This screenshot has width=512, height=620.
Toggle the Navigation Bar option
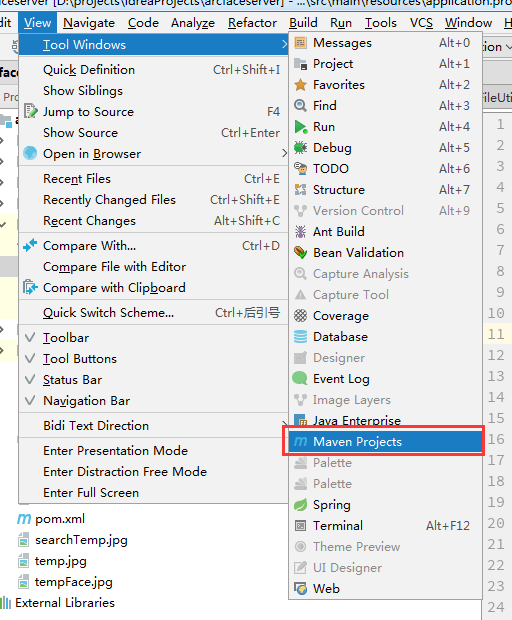pyautogui.click(x=153, y=401)
